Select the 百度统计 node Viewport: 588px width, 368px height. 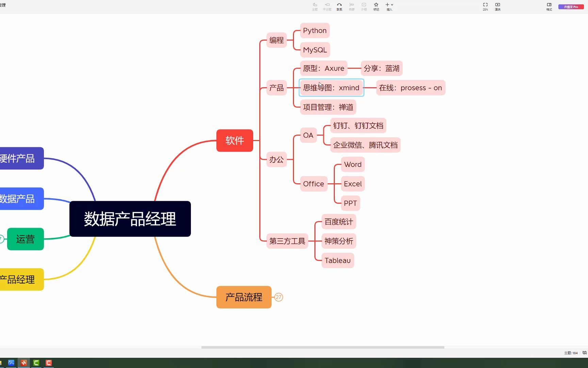pos(339,222)
